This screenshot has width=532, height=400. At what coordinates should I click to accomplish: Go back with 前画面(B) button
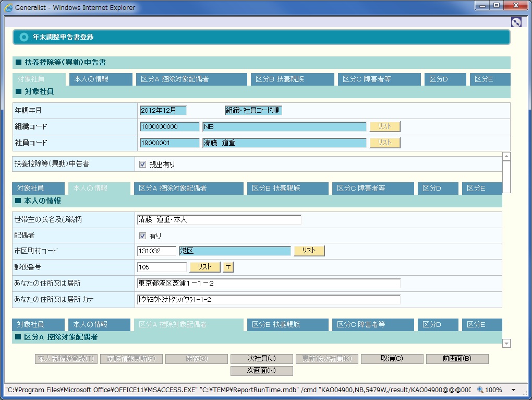[457, 359]
